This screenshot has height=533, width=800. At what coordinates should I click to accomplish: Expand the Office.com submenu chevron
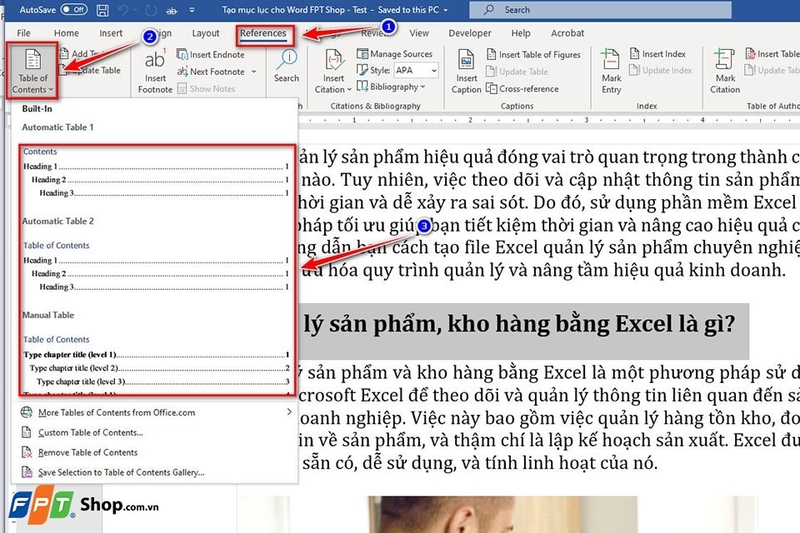[x=289, y=412]
